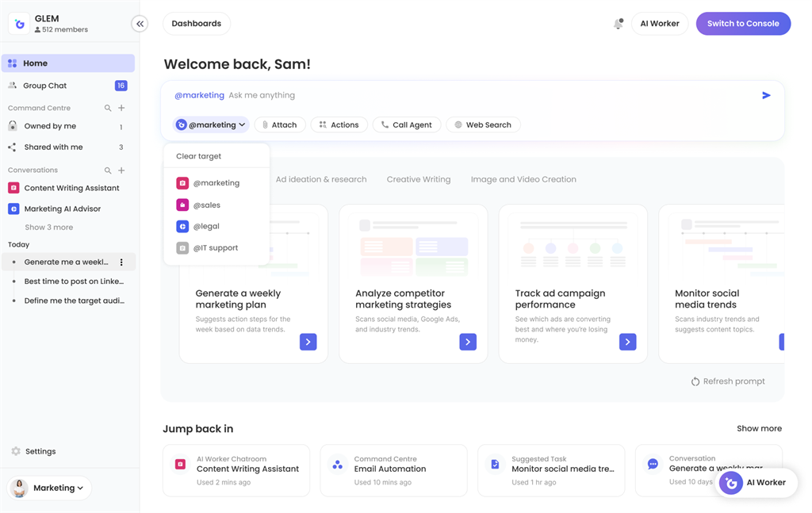Viewport: 812px width, 513px height.
Task: Send the message with arrow icon
Action: click(766, 95)
